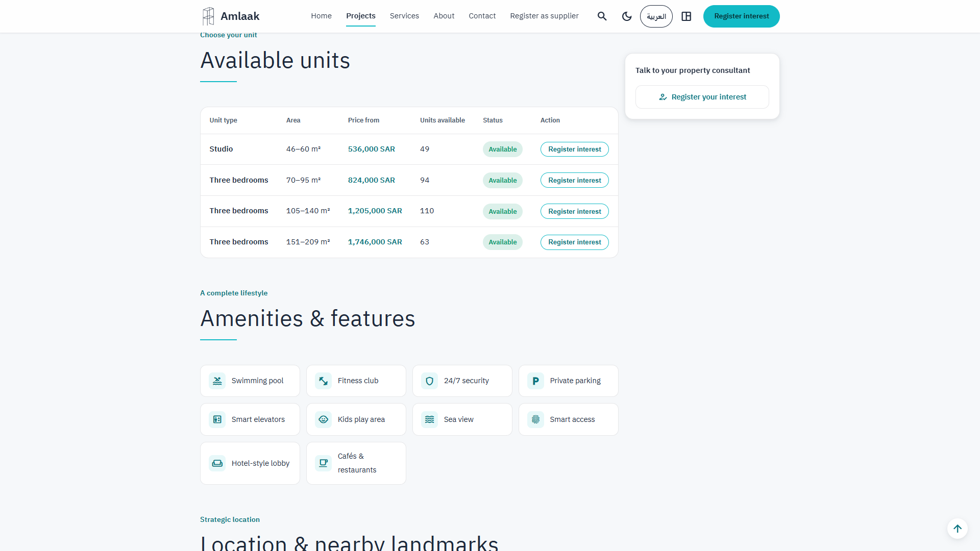This screenshot has width=980, height=551.
Task: Click the teal Register interest header button
Action: click(x=741, y=16)
